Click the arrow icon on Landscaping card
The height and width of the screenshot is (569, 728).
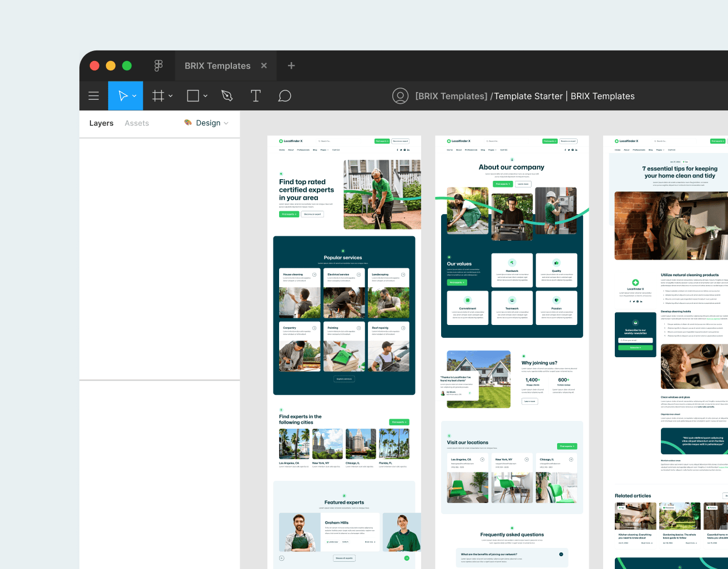[403, 275]
